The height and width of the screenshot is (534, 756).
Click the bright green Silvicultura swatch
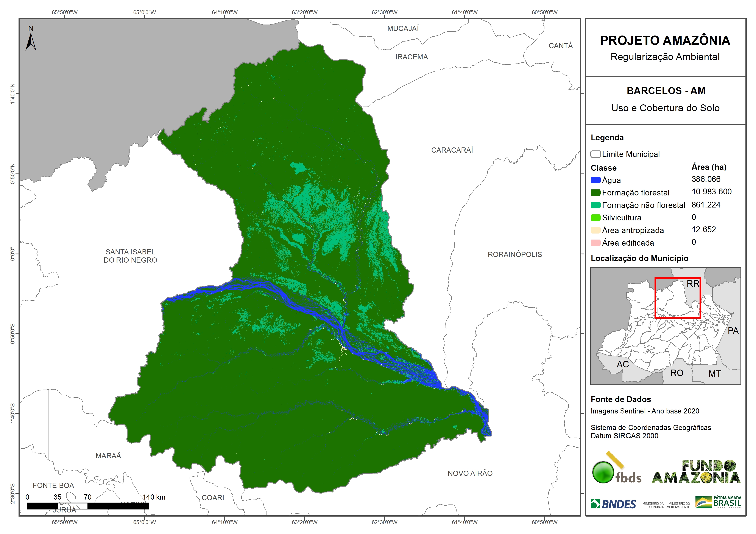595,217
